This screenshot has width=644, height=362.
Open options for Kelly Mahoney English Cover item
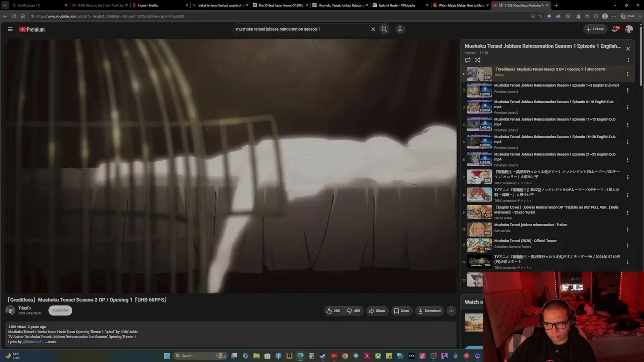(x=627, y=213)
